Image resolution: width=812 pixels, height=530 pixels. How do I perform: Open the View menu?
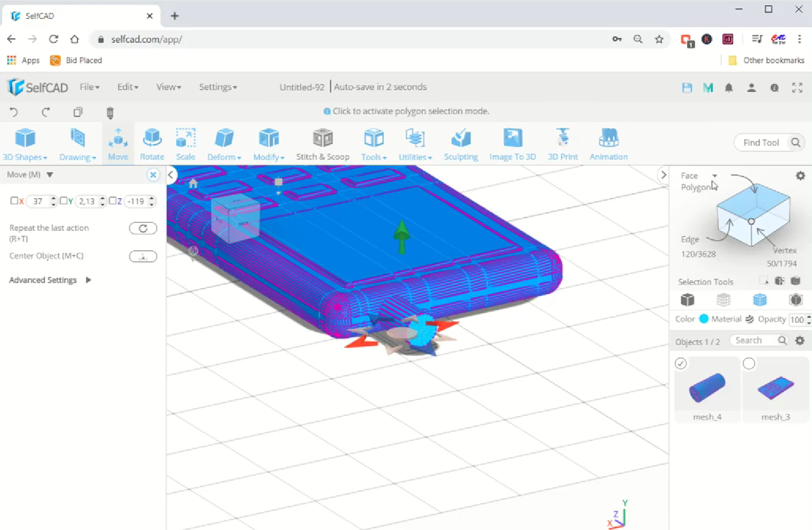pos(169,87)
